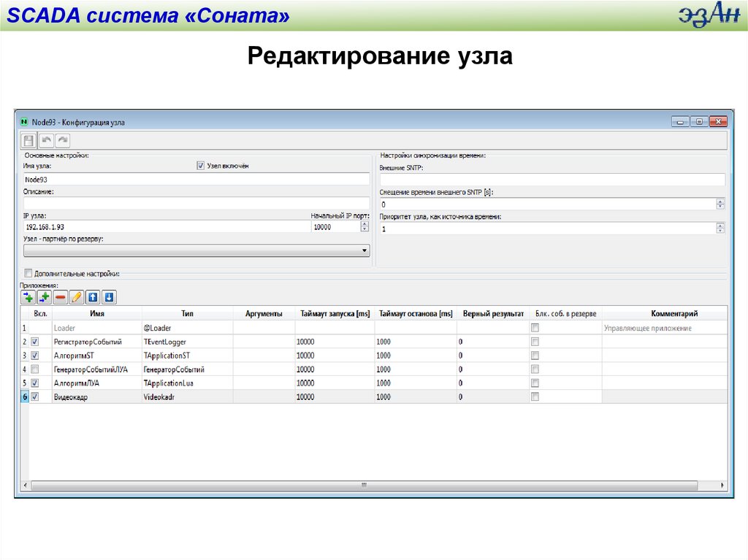Select row number 3 header
This screenshot has width=748, height=560.
click(24, 356)
